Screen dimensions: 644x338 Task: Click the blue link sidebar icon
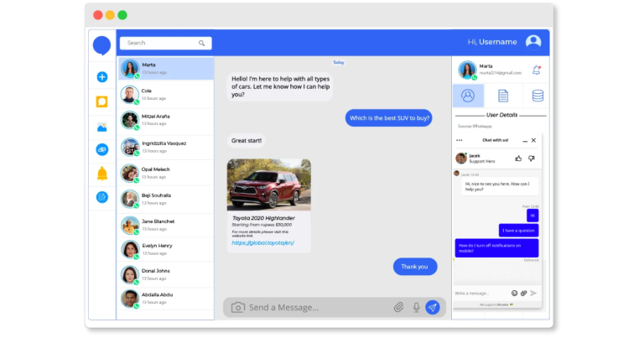point(101,149)
